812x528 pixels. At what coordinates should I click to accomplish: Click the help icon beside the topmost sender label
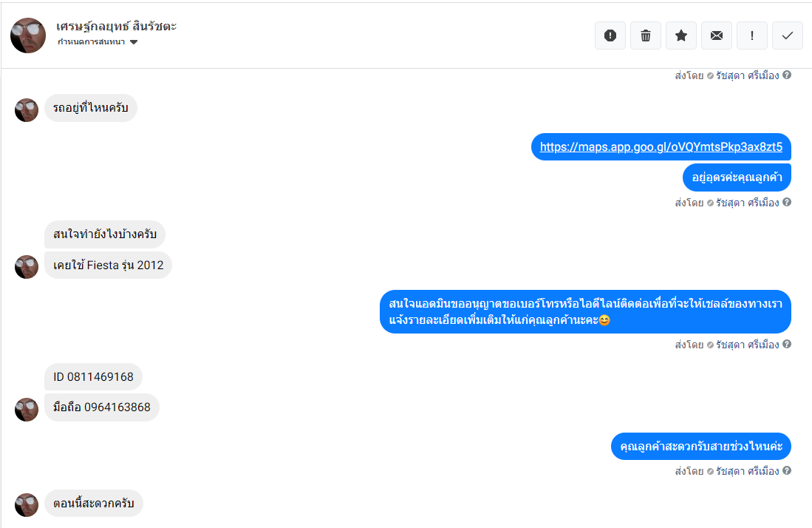click(x=787, y=75)
